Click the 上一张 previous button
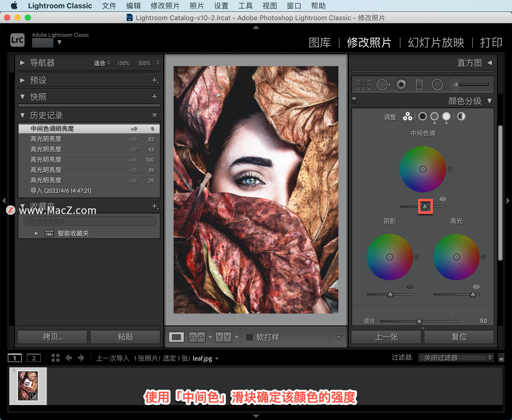Screen dimensions: 512x420 coord(386,337)
